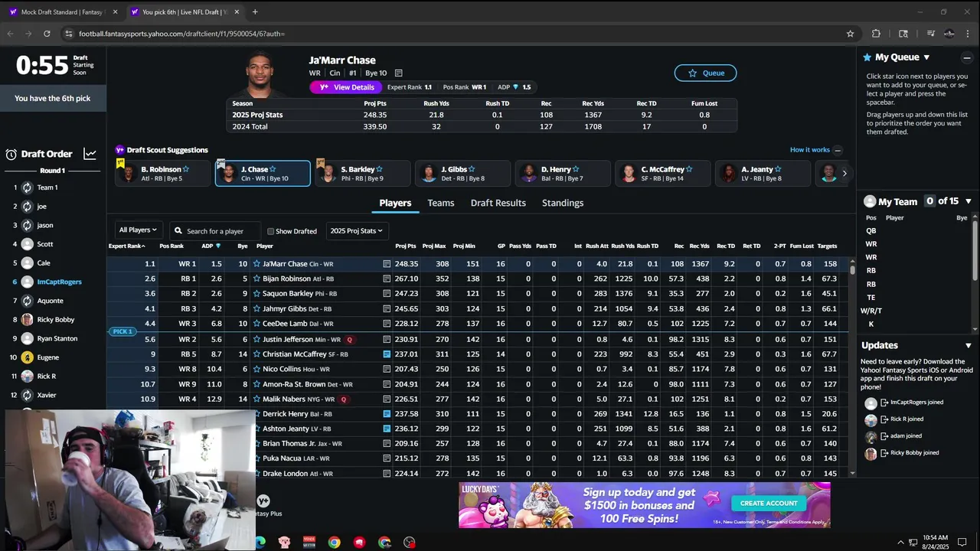Viewport: 980px width, 551px height.
Task: Bookmark this page with the address bar star
Action: 850,34
